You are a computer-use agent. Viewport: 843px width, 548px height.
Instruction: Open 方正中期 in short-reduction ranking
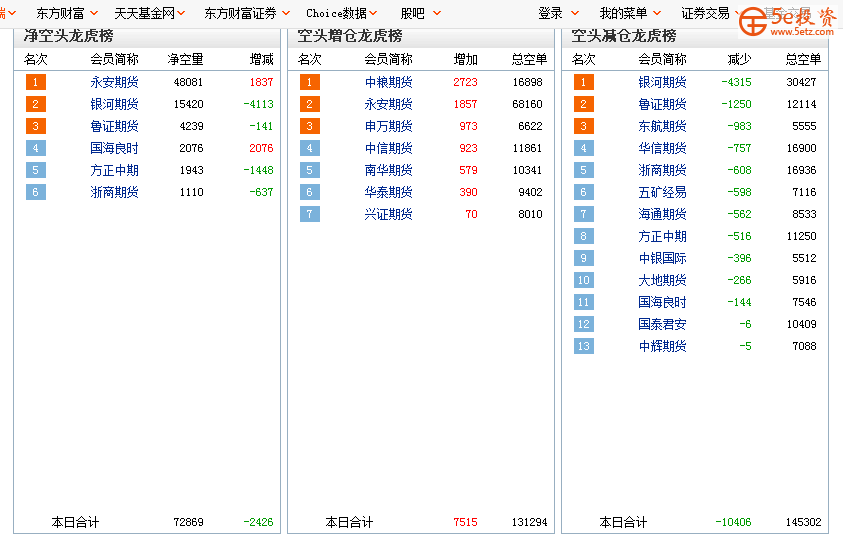click(x=662, y=237)
